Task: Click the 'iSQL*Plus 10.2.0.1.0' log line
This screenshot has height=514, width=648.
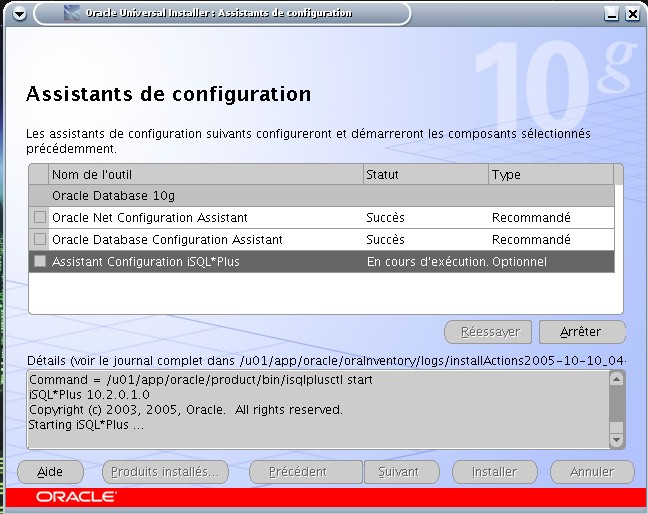Action: pyautogui.click(x=89, y=395)
